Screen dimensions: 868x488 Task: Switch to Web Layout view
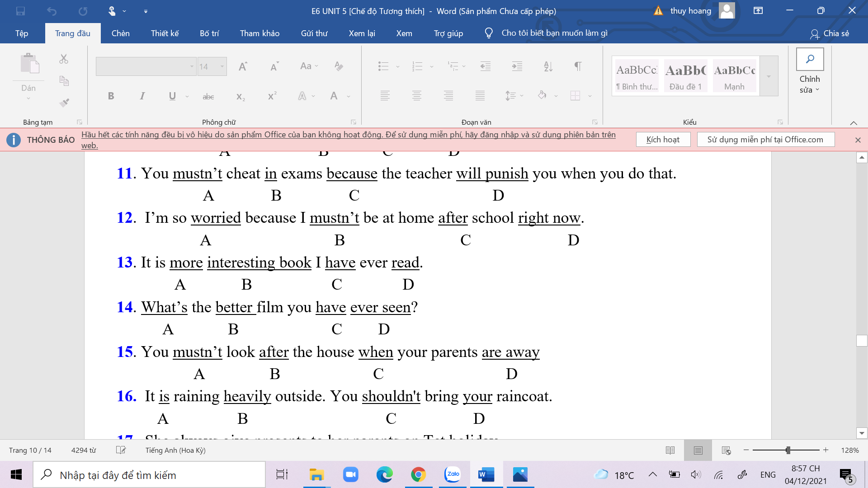726,450
